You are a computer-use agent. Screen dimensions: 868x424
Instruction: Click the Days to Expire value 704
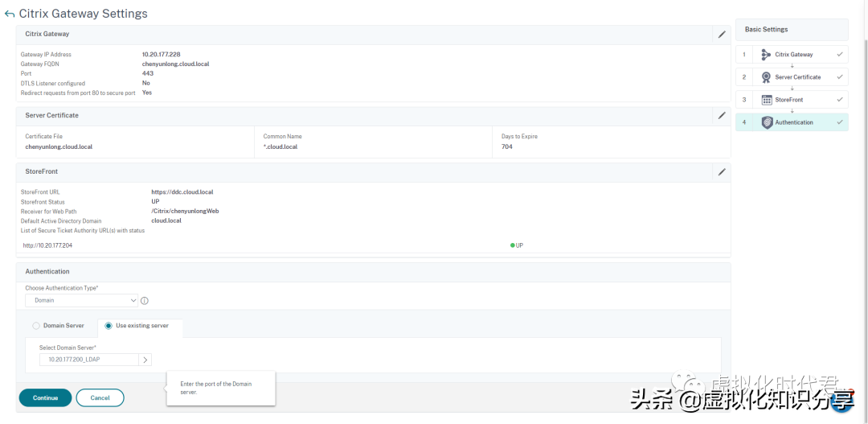pyautogui.click(x=507, y=147)
